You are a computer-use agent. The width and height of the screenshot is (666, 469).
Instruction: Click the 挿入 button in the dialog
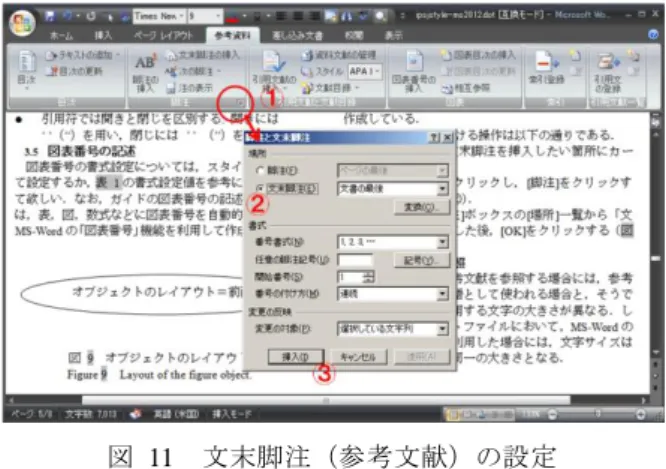click(296, 357)
